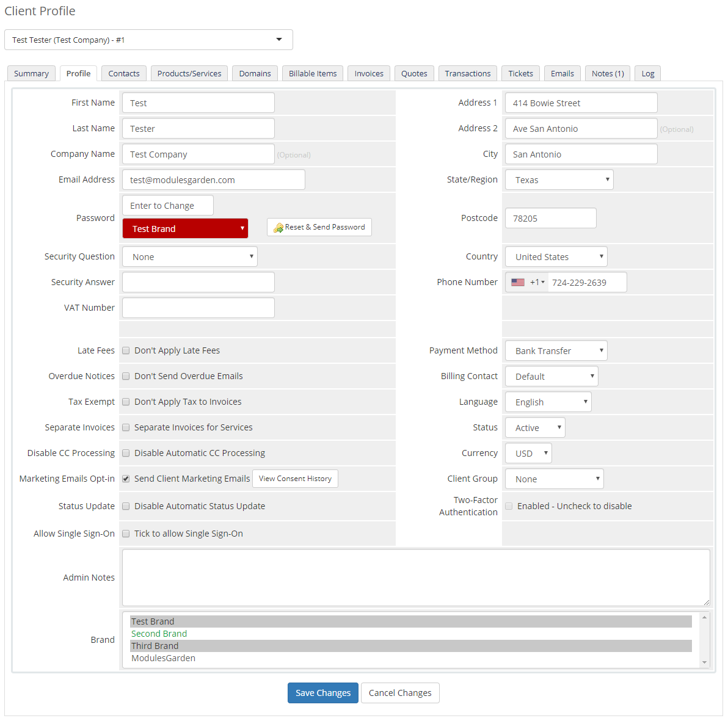Enable Separate Invoices for Services
This screenshot has height=721, width=728.
pyautogui.click(x=126, y=427)
